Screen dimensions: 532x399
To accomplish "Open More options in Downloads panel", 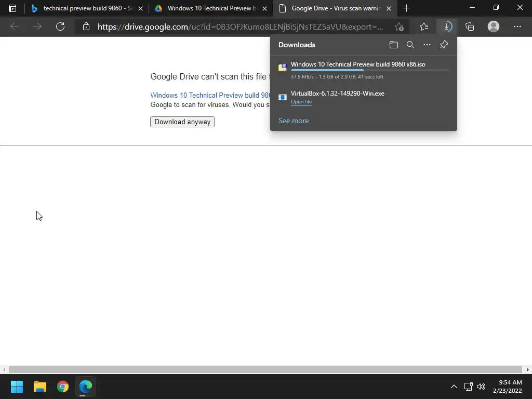I will click(427, 45).
